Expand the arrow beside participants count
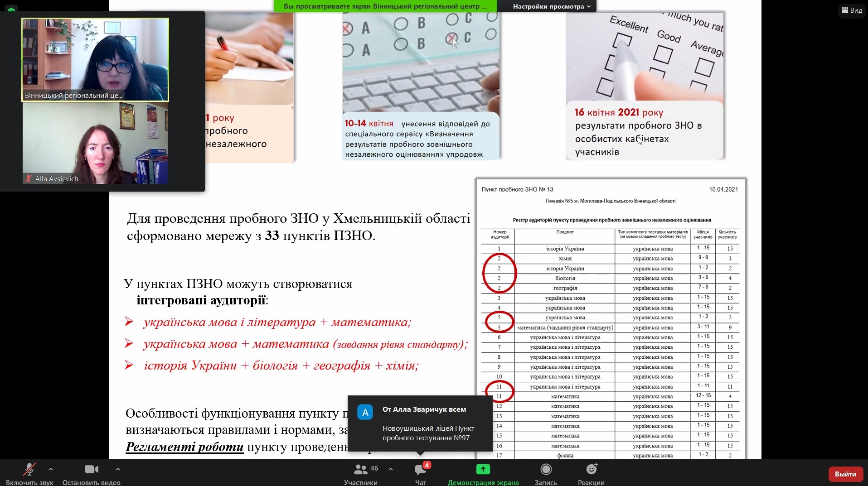Viewport: 868px width, 486px height. [391, 469]
